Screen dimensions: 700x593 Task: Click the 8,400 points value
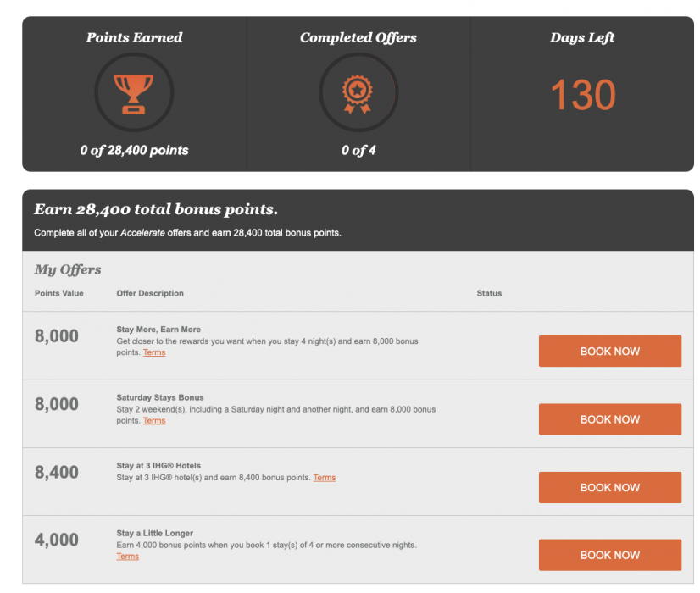(x=57, y=472)
